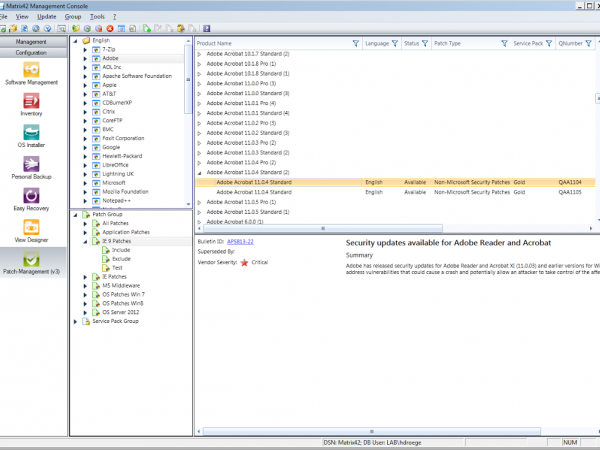The height and width of the screenshot is (450, 600).
Task: Expand Adobe Acrobat 10.1.7 Standard (2) row
Action: [199, 54]
